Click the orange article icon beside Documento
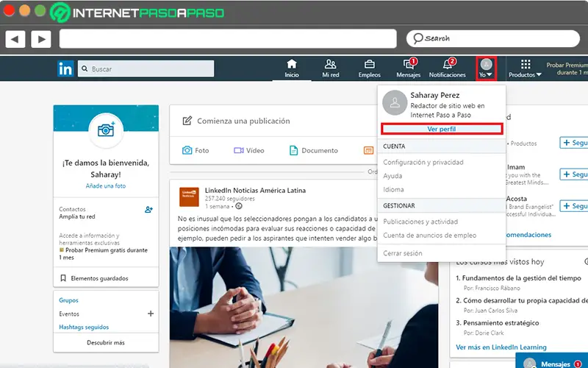588x368 pixels. tap(369, 151)
